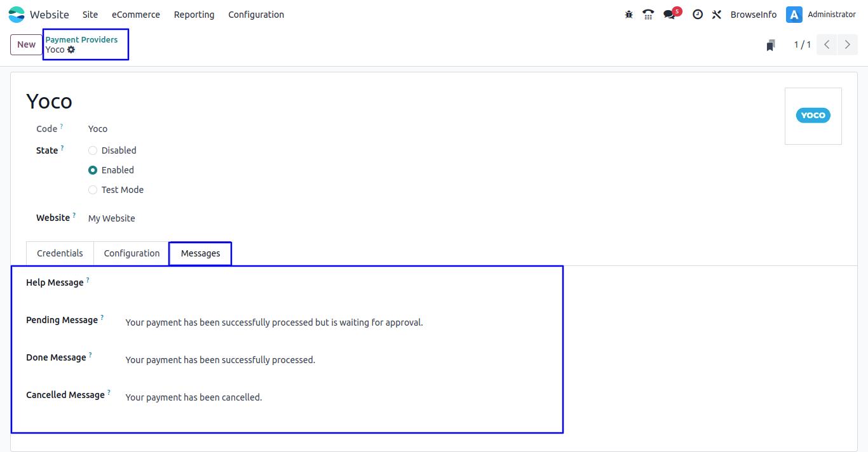868x452 pixels.
Task: Select the Test Mode state option
Action: 93,190
